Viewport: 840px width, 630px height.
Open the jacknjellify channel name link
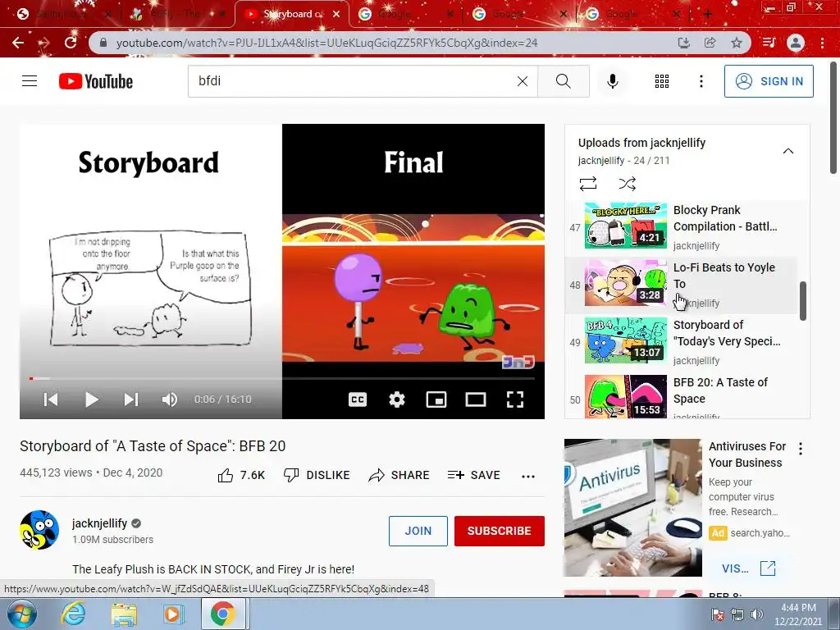[x=99, y=523]
